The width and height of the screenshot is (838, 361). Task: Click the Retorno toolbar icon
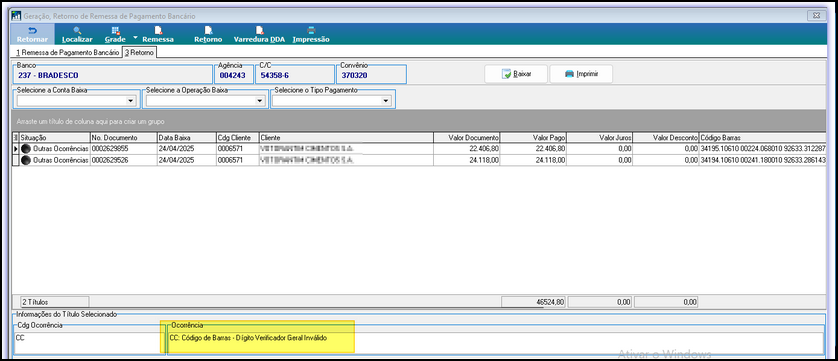click(x=208, y=34)
